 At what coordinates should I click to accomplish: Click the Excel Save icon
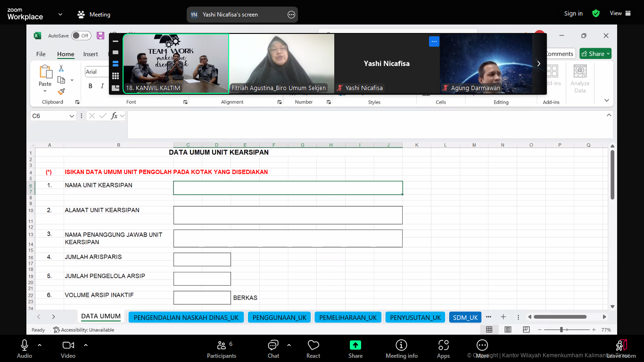pos(100,35)
